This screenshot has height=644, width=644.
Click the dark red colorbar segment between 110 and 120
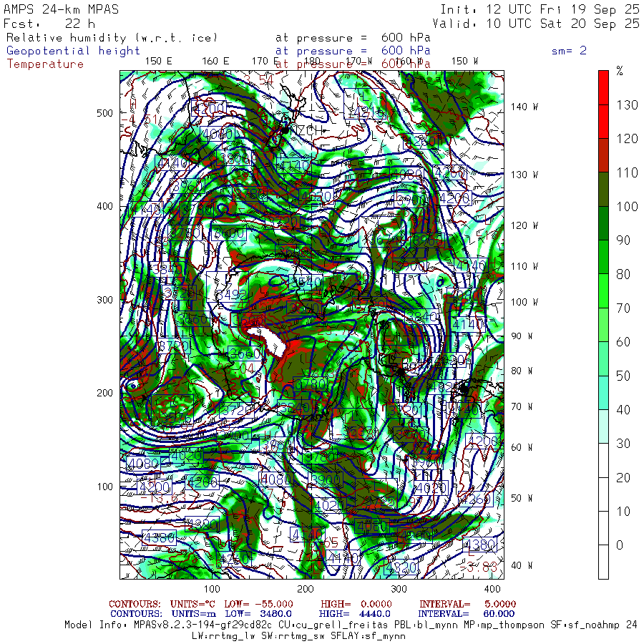[x=603, y=155]
